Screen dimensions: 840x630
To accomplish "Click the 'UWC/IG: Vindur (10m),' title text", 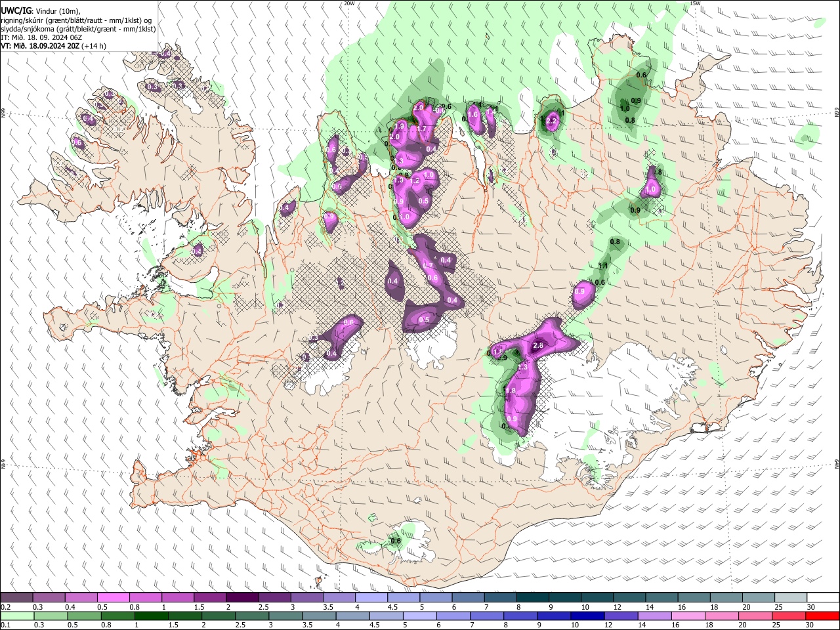I will (41, 11).
